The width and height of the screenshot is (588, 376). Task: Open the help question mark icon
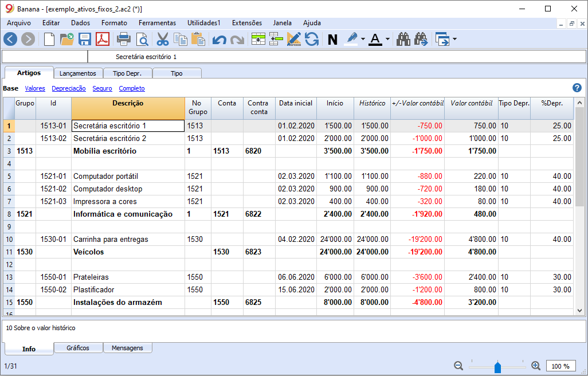(x=577, y=88)
